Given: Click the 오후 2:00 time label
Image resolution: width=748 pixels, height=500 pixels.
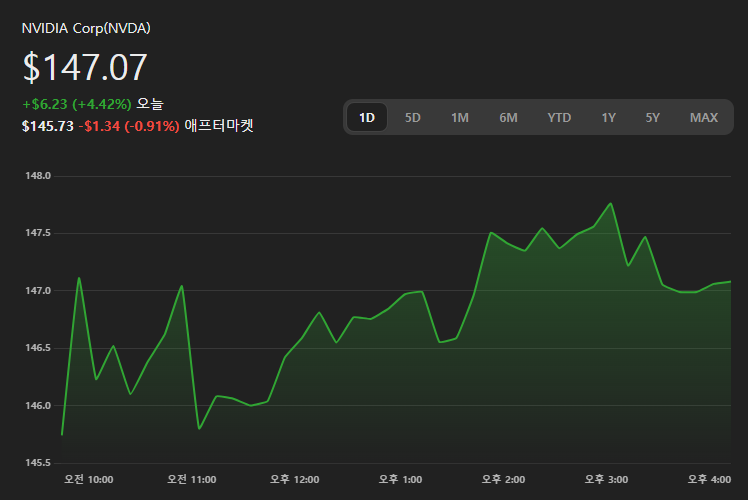Looking at the screenshot, I should coord(504,479).
